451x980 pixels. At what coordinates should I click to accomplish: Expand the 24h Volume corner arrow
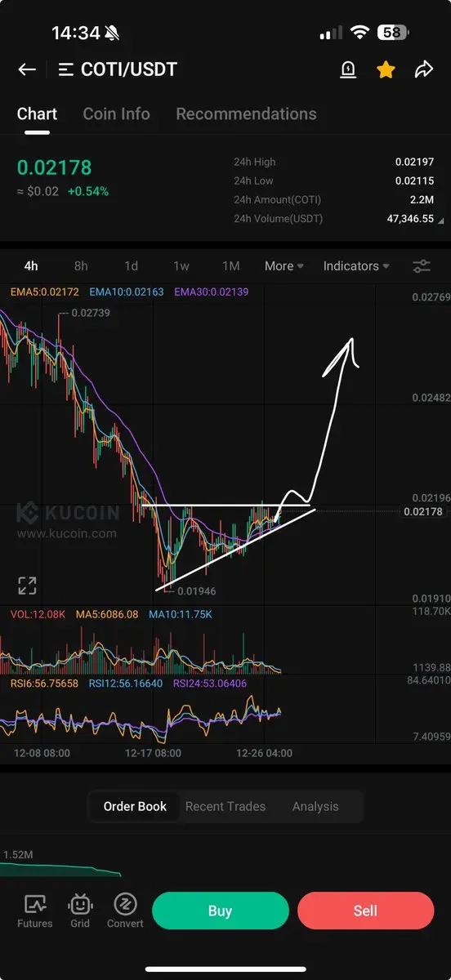click(x=441, y=220)
